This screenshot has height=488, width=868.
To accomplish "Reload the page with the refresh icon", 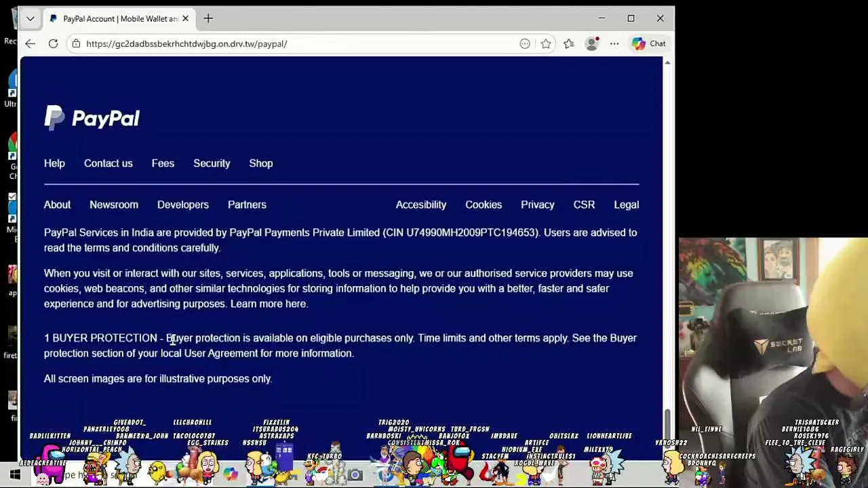I will coord(53,43).
